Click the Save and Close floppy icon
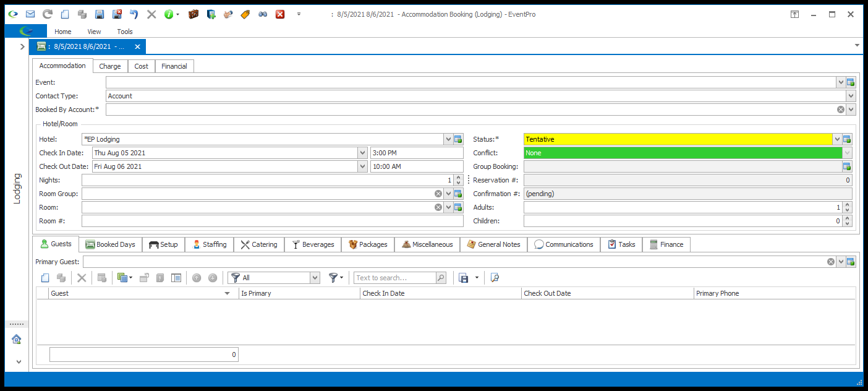 point(117,14)
